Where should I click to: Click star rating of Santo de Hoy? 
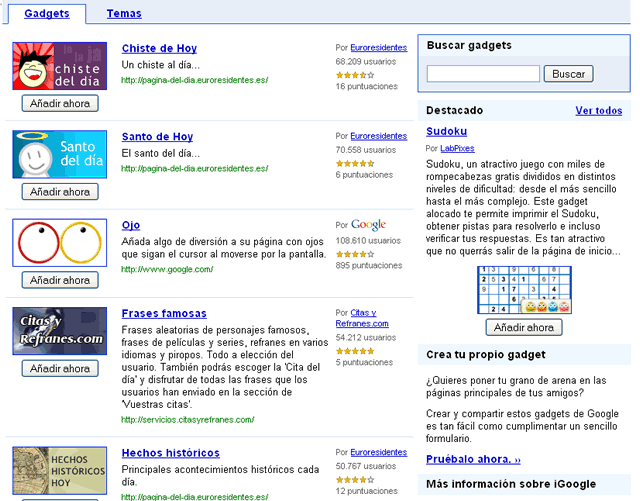click(x=355, y=163)
